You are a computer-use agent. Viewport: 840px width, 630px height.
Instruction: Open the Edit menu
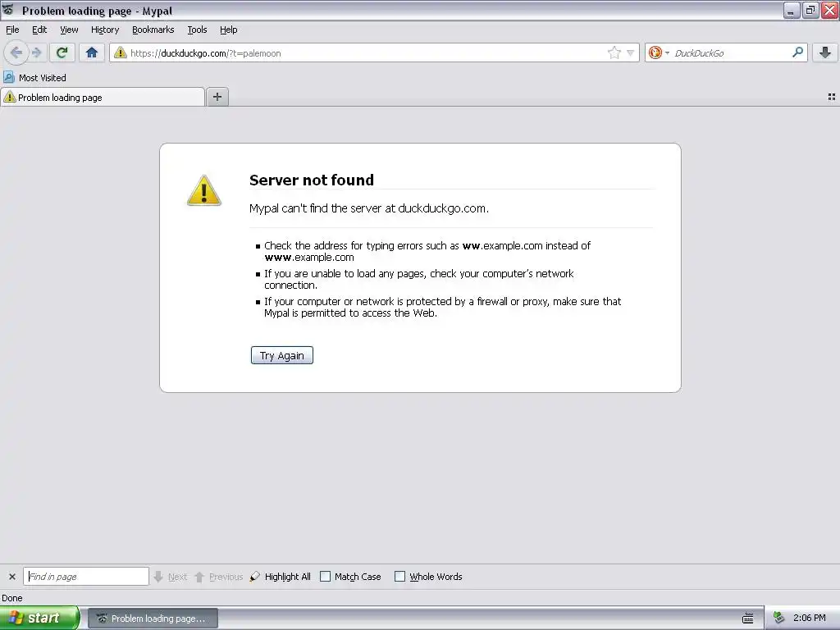pos(39,30)
